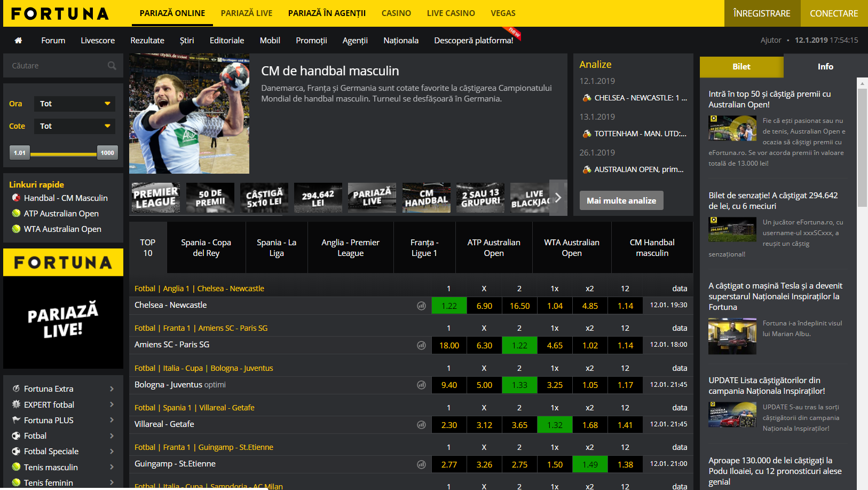The image size is (868, 490).
Task: Click ÎNREGISTRARE button
Action: [762, 13]
